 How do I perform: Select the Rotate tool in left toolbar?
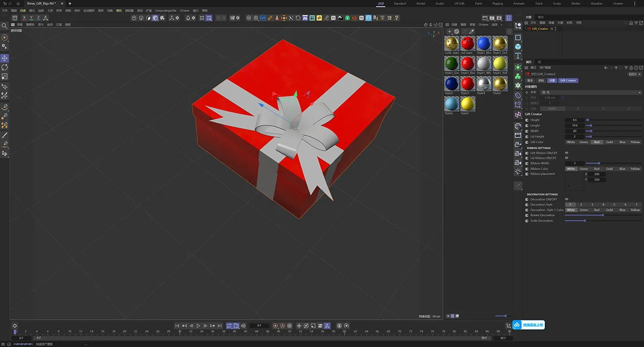tap(4, 68)
